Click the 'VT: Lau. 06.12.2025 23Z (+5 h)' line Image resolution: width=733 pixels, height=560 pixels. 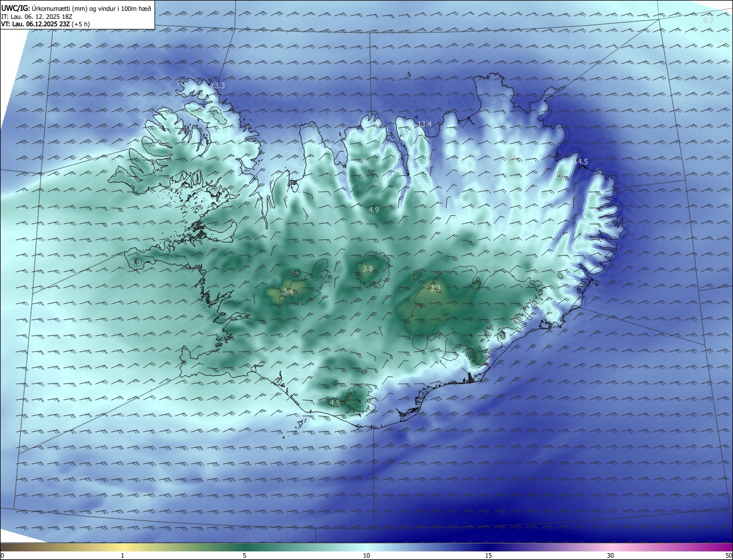[45, 24]
